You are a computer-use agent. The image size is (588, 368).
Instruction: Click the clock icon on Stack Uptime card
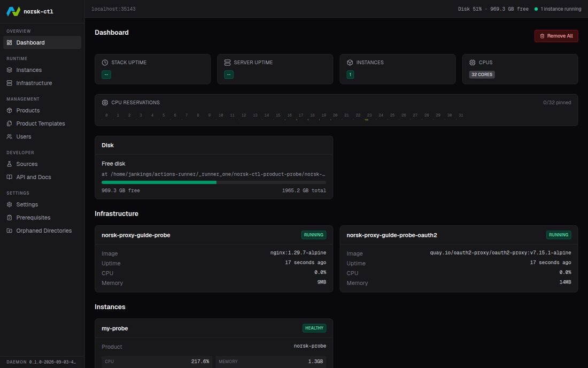pos(105,63)
